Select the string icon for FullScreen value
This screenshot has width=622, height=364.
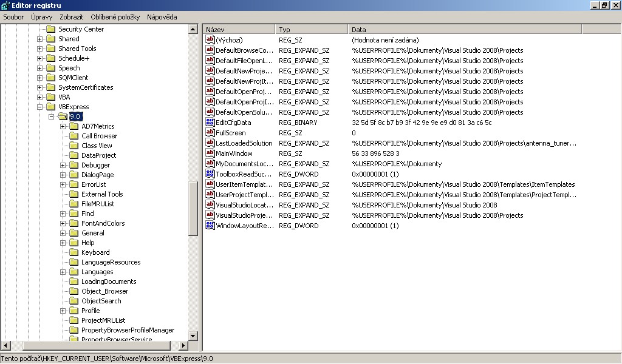(x=211, y=133)
